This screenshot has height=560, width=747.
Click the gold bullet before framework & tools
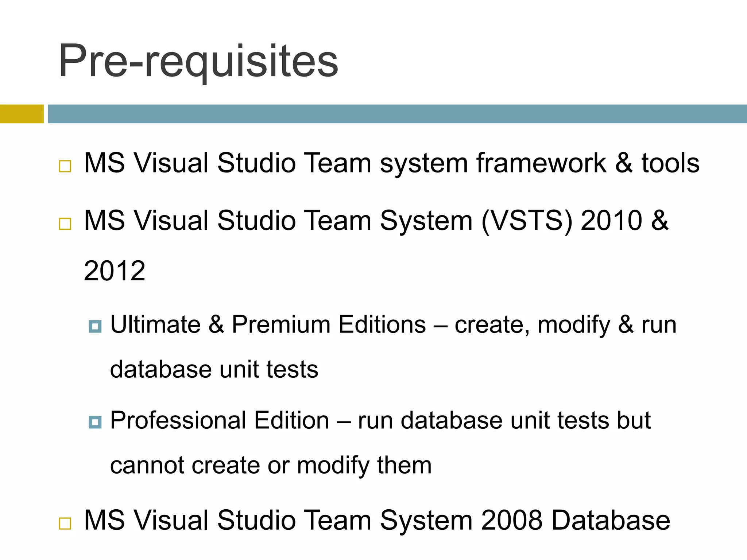(x=65, y=166)
